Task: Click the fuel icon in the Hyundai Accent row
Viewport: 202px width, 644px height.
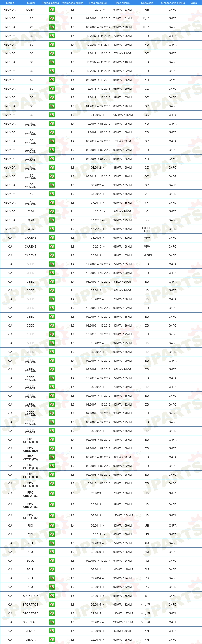Action: coord(52,10)
